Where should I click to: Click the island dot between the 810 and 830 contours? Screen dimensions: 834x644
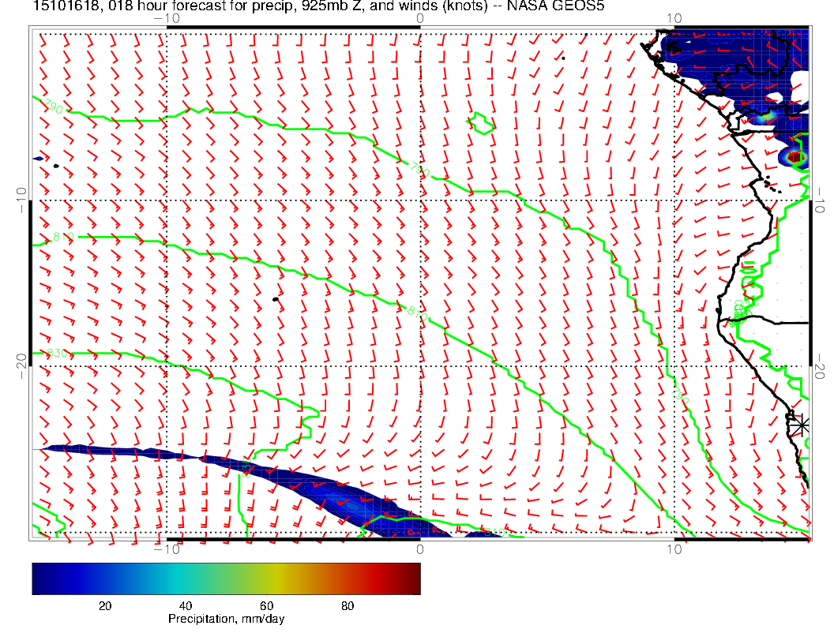click(276, 299)
